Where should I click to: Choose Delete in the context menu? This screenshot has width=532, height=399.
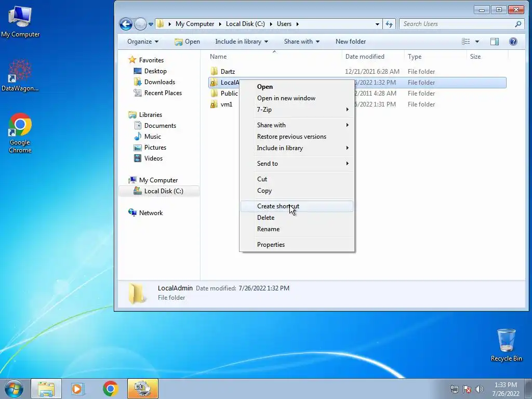pyautogui.click(x=297, y=218)
